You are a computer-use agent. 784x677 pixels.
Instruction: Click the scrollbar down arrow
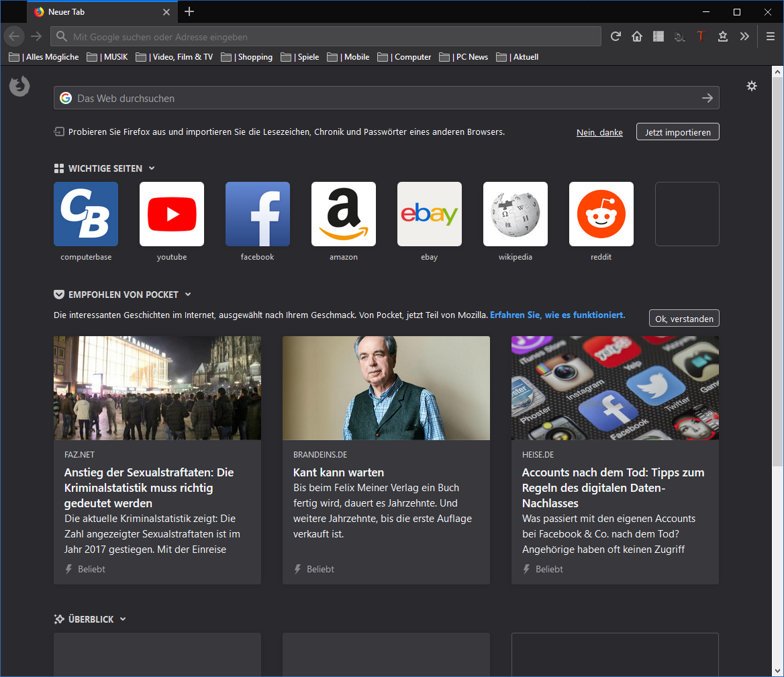(777, 671)
